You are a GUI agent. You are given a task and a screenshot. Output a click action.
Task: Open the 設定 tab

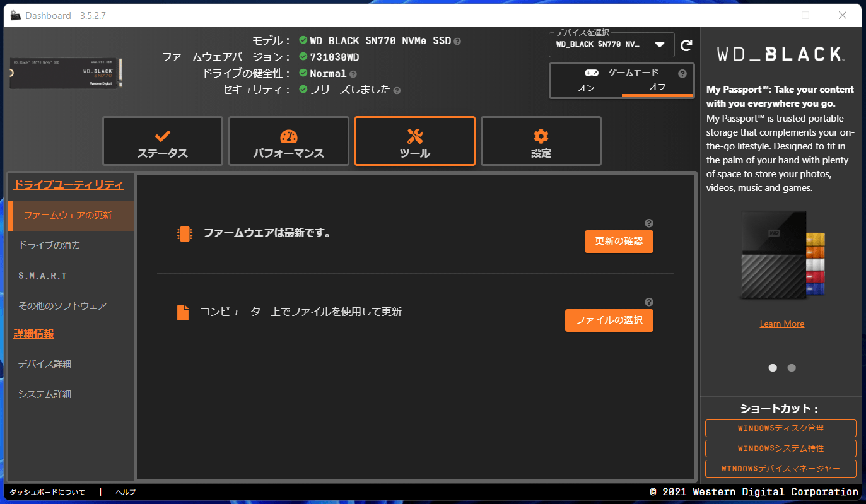click(x=541, y=141)
